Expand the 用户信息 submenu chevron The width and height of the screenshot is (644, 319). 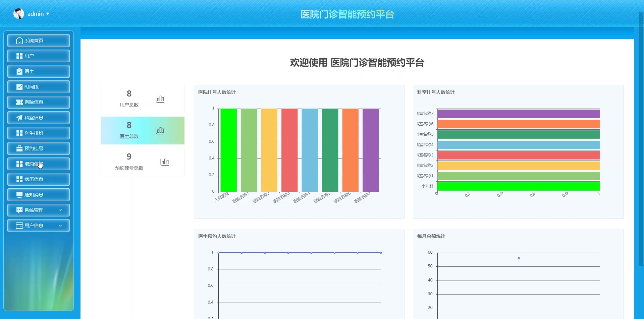click(60, 226)
